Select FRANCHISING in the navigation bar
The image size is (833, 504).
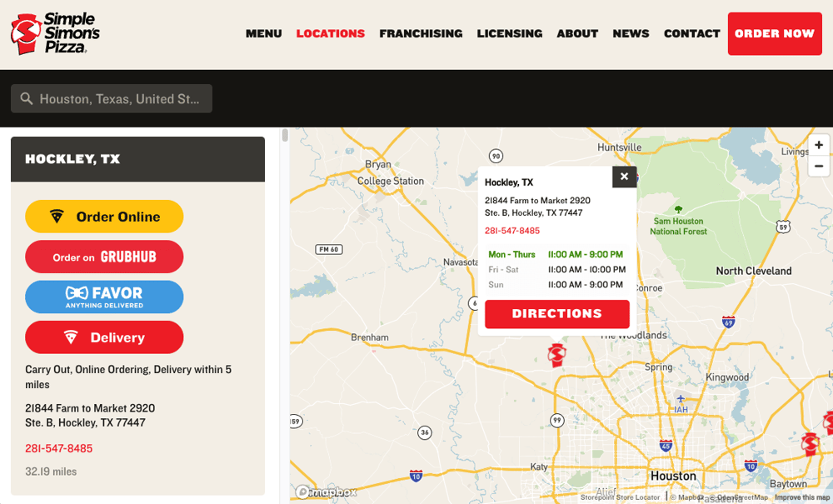coord(421,33)
